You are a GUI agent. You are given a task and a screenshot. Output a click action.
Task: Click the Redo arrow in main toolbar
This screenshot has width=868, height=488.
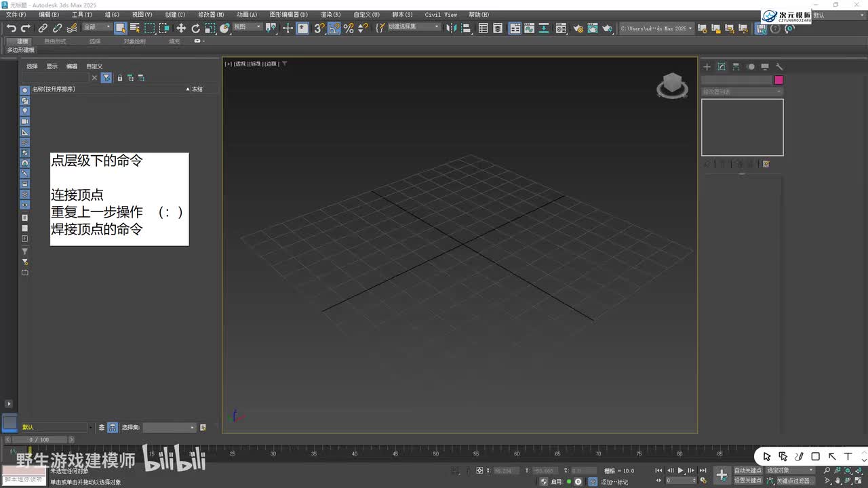tap(26, 28)
